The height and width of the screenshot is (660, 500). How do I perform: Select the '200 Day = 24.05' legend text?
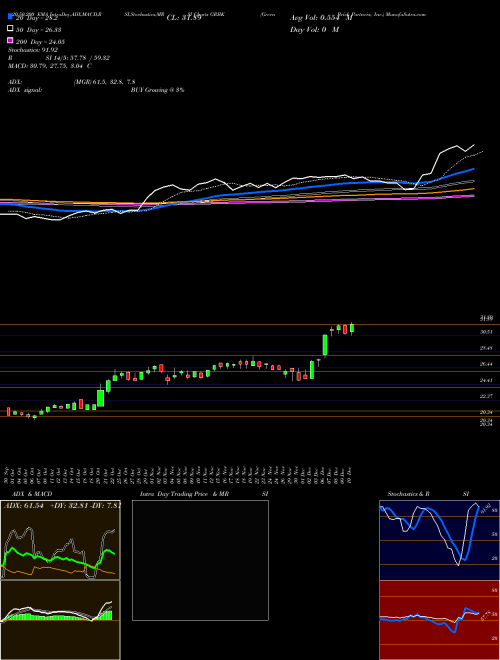pyautogui.click(x=40, y=42)
